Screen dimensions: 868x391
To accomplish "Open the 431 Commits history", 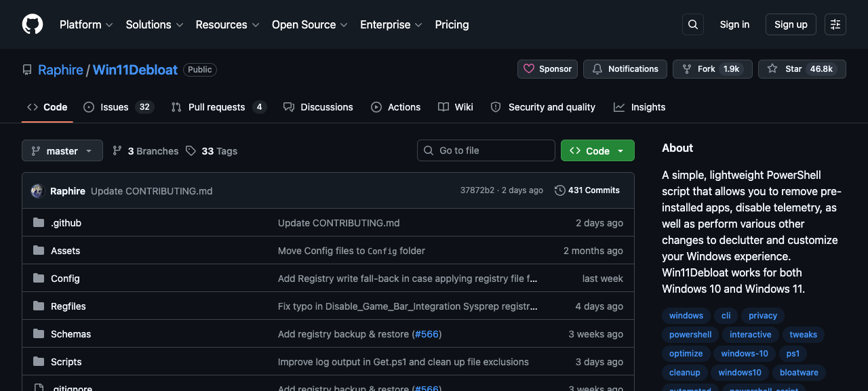I will coord(587,190).
